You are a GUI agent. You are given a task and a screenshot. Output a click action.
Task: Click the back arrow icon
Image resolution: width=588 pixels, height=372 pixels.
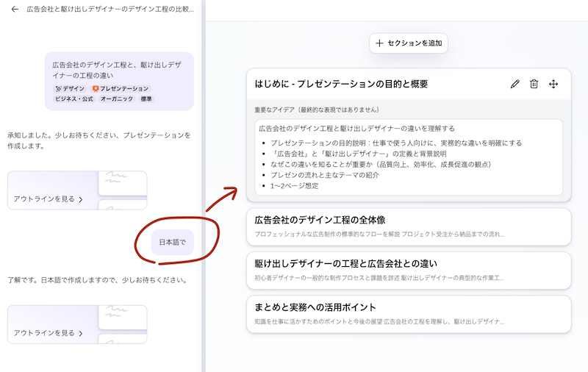(x=15, y=10)
